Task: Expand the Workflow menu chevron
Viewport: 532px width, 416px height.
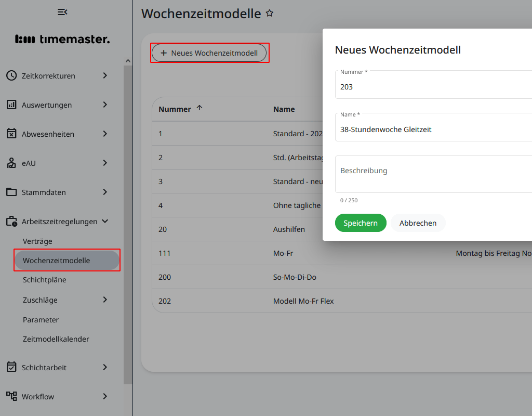Action: coord(104,396)
